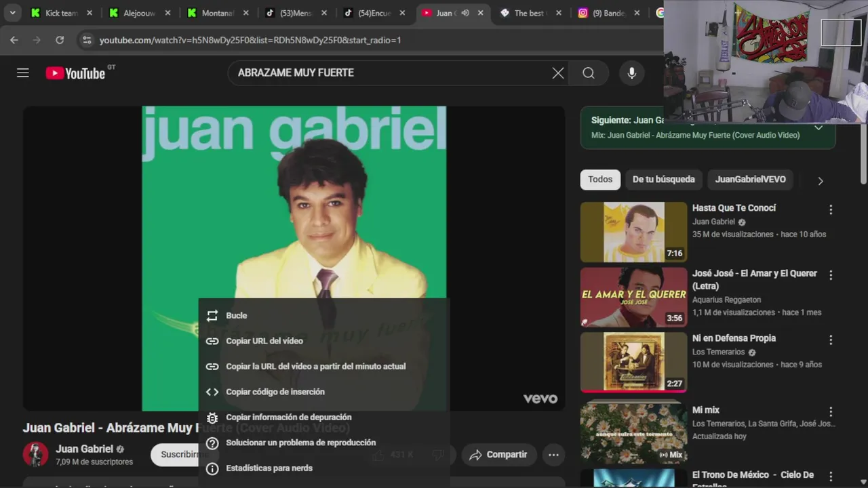Open Ni en Defensa Propia thumbnail
This screenshot has height=488, width=868.
point(633,363)
